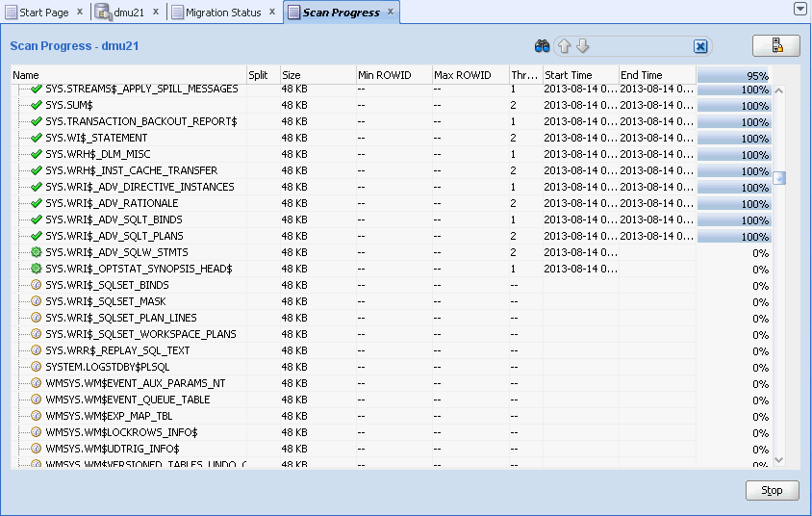The width and height of the screenshot is (812, 516).
Task: Open the tab list dropdown arrow
Action: 800,9
